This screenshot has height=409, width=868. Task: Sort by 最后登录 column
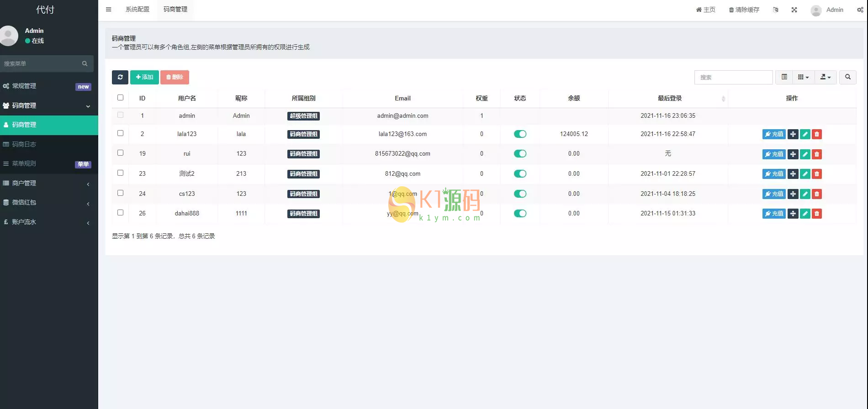[x=670, y=98]
